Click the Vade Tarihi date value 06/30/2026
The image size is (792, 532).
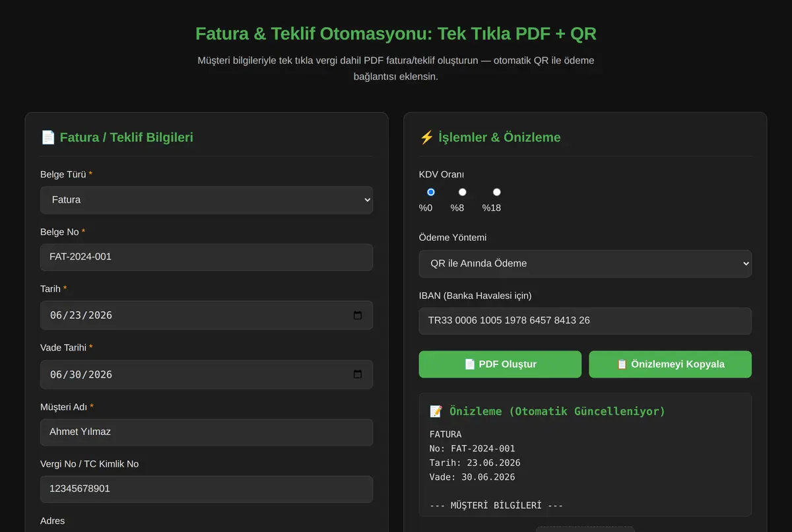point(81,374)
